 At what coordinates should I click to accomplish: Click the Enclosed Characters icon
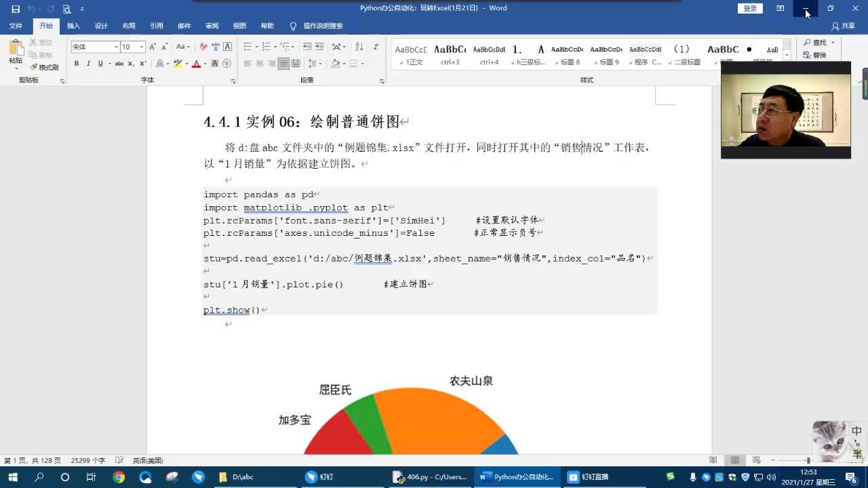coord(227,64)
